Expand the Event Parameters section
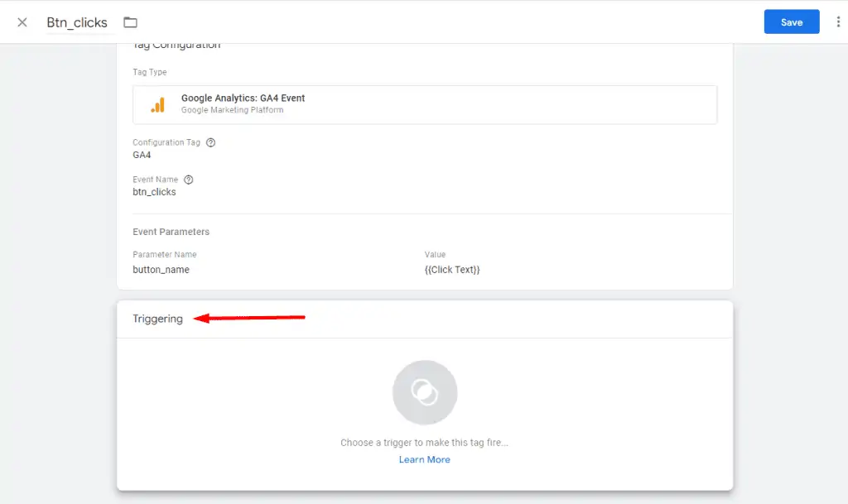This screenshot has height=504, width=848. tap(171, 231)
